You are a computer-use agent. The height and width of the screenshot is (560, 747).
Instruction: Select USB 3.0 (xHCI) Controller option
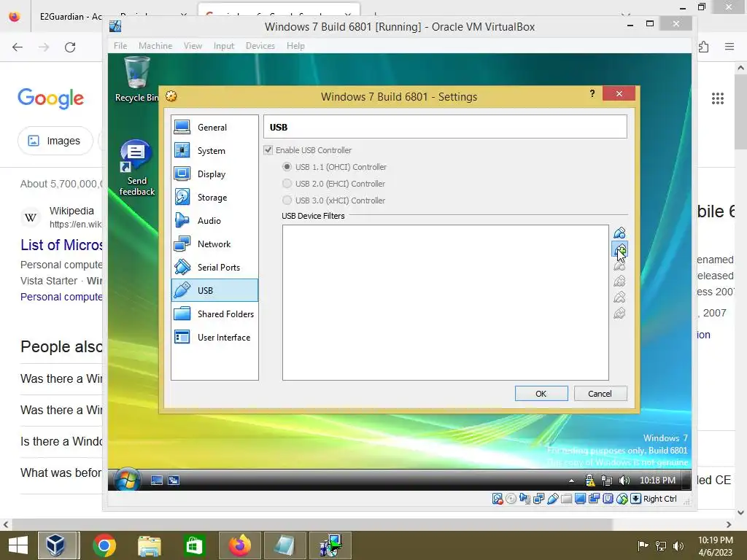click(x=287, y=200)
